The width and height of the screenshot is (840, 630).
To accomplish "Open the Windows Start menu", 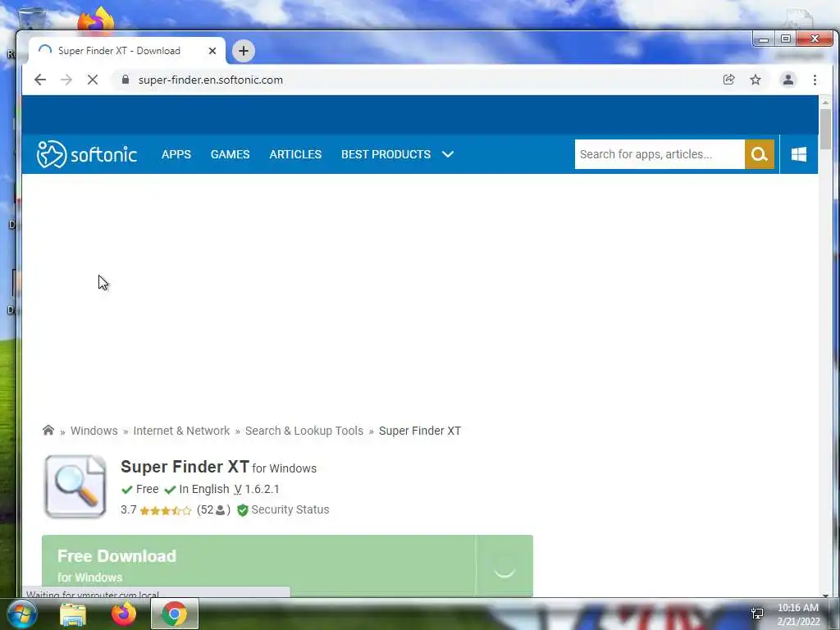I will (22, 614).
